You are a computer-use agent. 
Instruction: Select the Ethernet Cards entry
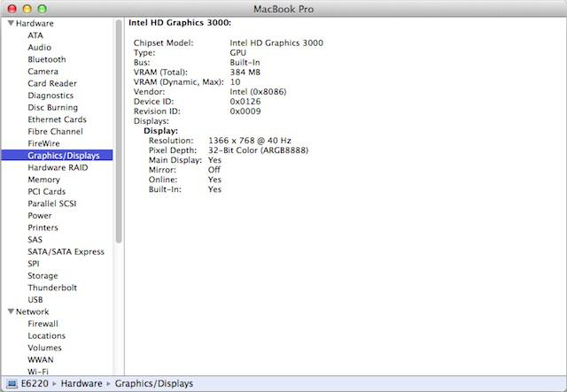point(57,119)
